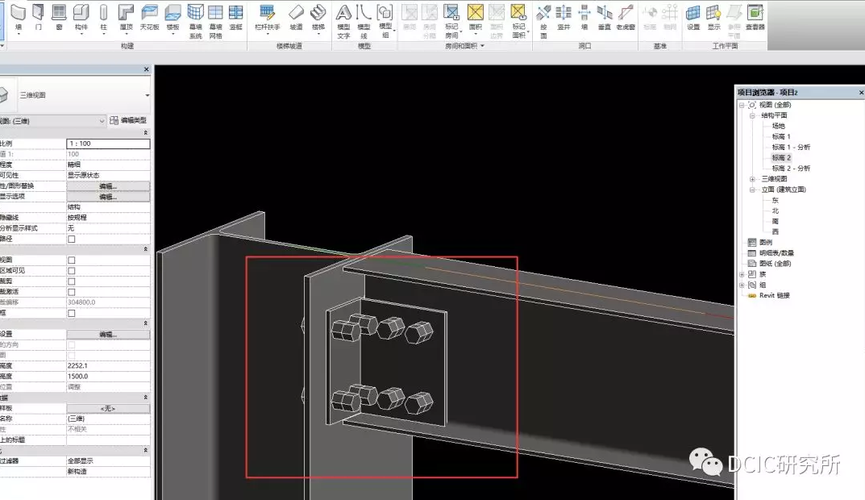This screenshot has width=865, height=500.
Task: Select 图纸 (全部) in project browser
Action: (x=775, y=264)
